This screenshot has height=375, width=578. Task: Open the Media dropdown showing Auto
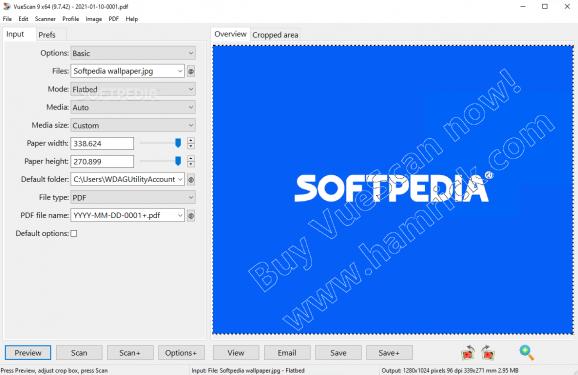coord(133,107)
